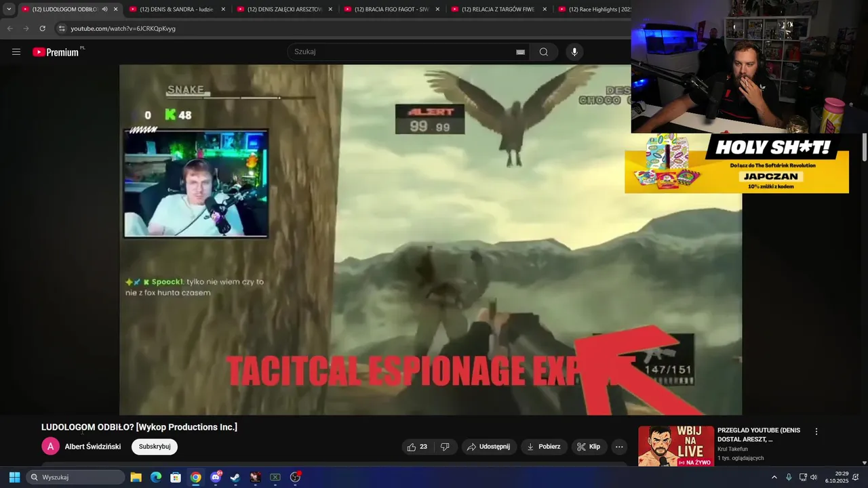868x488 pixels.
Task: Open the OBS Studio taskbar icon
Action: [295, 477]
